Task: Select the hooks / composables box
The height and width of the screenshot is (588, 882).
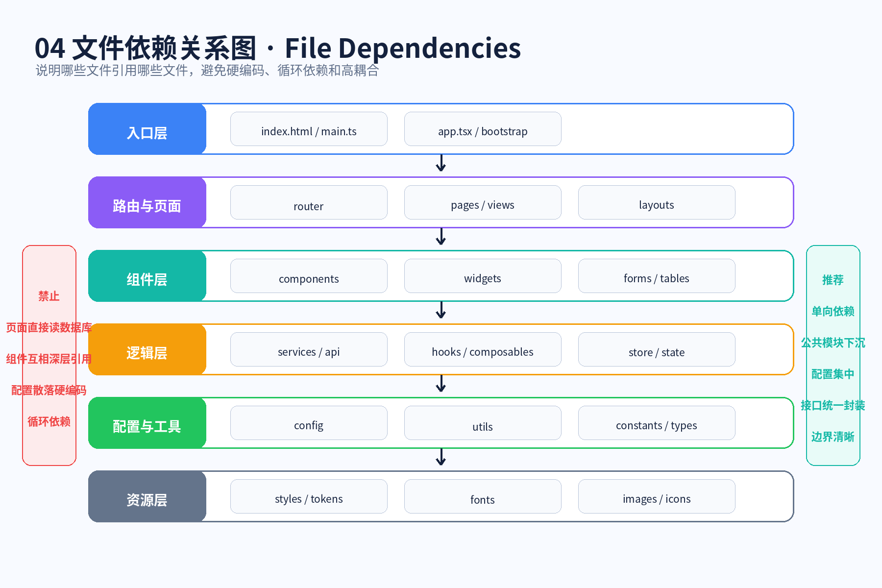Action: pyautogui.click(x=483, y=349)
